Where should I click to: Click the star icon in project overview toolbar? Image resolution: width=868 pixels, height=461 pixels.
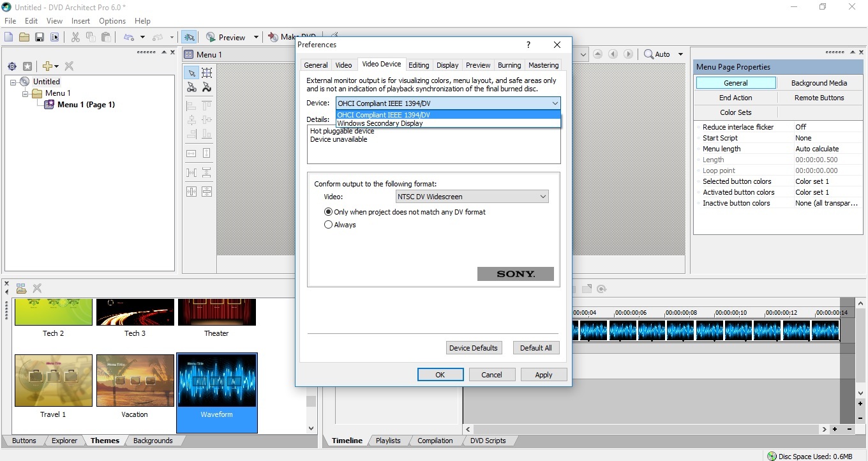coord(27,66)
